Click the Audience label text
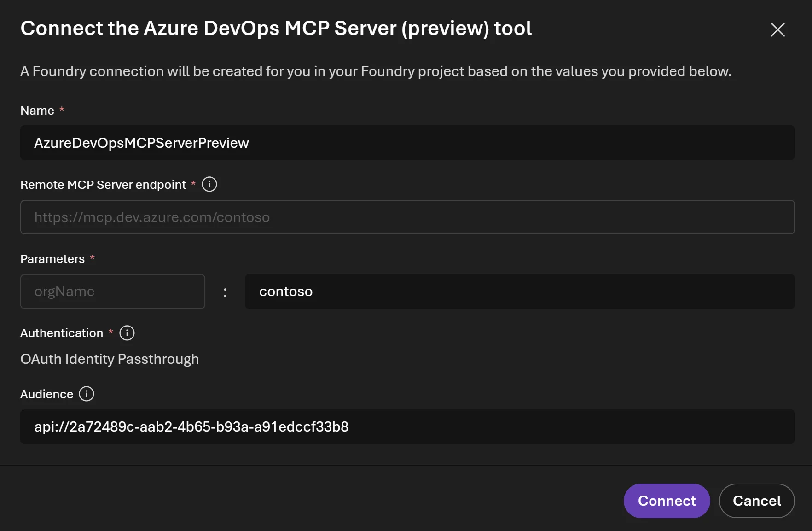This screenshot has width=812, height=531. [x=46, y=395]
